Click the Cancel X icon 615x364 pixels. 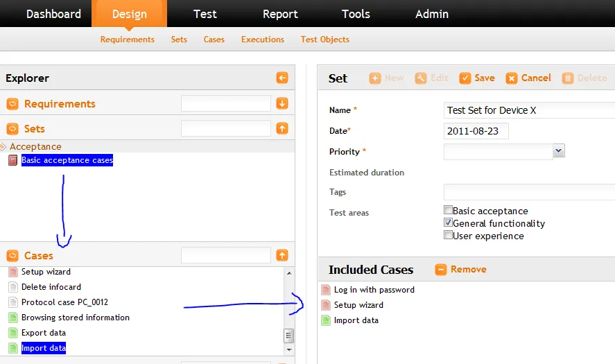point(512,78)
